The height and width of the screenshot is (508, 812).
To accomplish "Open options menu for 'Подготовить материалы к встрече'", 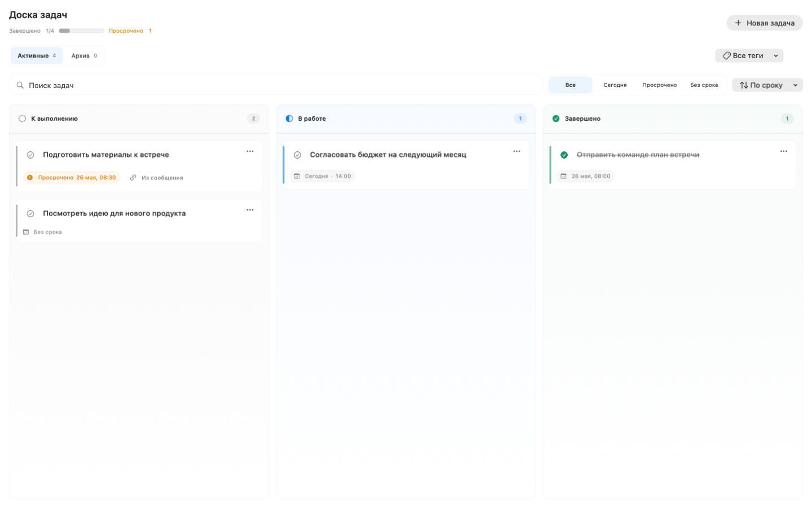I will tap(250, 151).
